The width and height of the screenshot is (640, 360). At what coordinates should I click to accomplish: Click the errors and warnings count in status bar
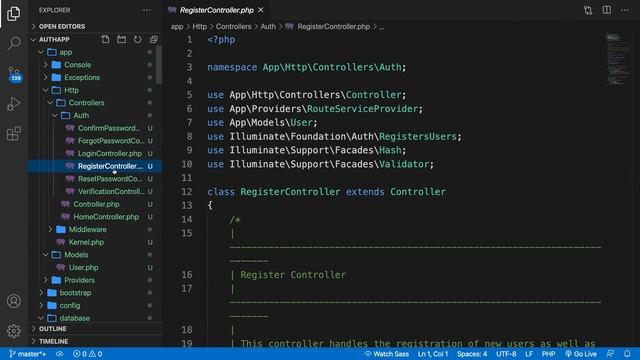87,354
